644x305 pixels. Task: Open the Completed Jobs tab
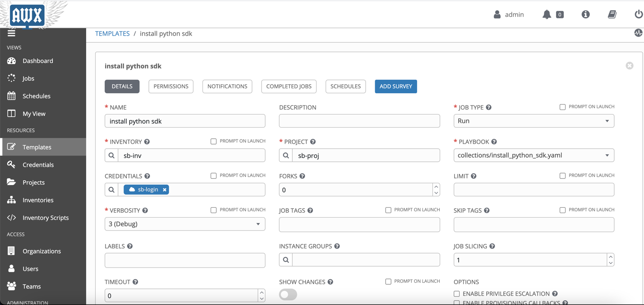pyautogui.click(x=289, y=86)
